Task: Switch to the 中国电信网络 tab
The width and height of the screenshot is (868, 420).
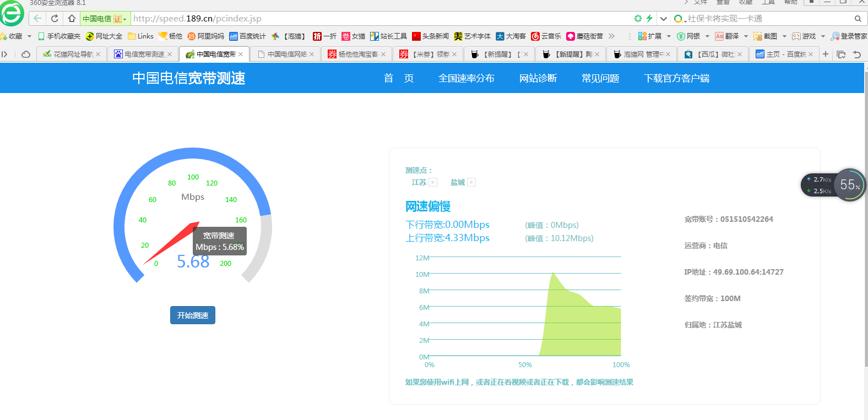Action: tap(285, 54)
